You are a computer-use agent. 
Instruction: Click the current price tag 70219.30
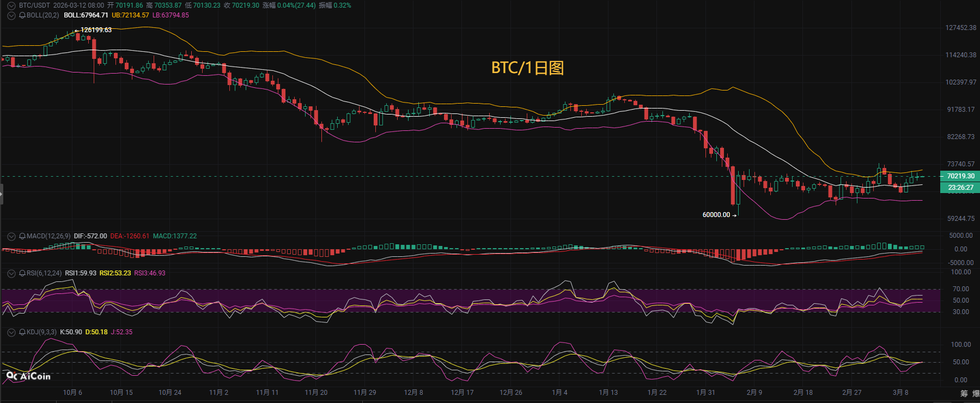[x=960, y=176]
